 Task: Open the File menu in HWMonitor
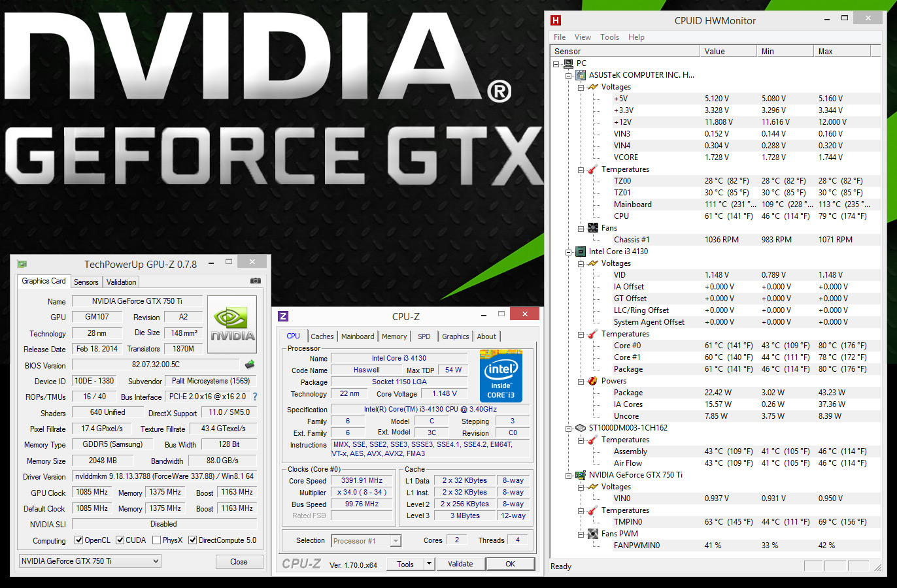point(560,37)
